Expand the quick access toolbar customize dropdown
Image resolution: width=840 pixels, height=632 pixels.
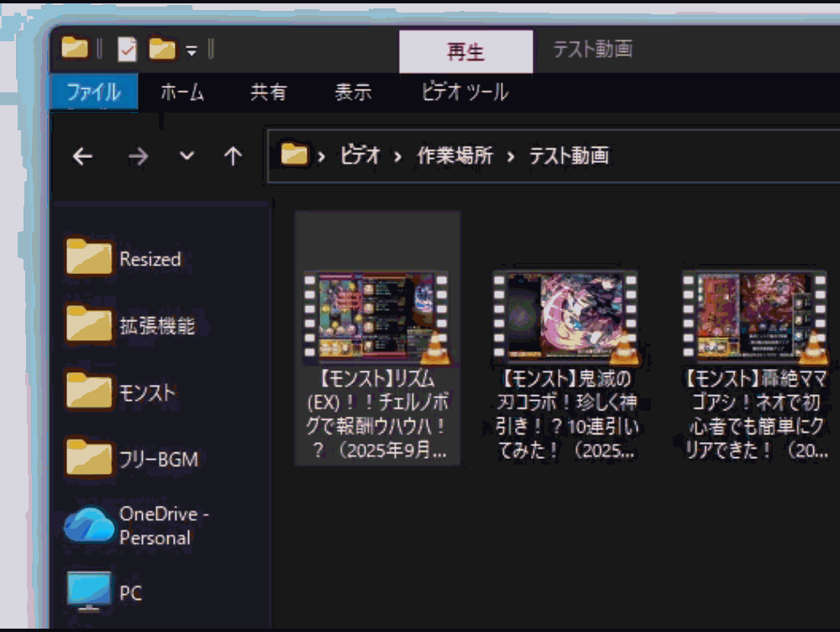192,51
